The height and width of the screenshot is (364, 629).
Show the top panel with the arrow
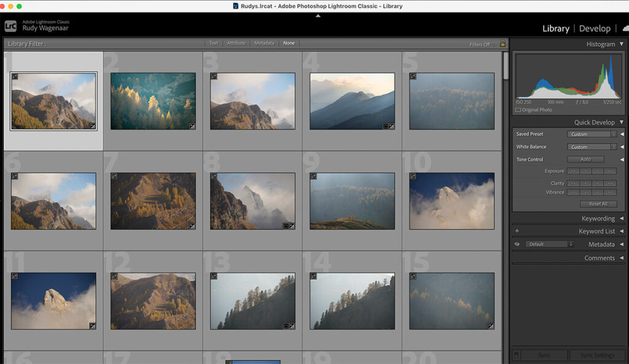318,16
